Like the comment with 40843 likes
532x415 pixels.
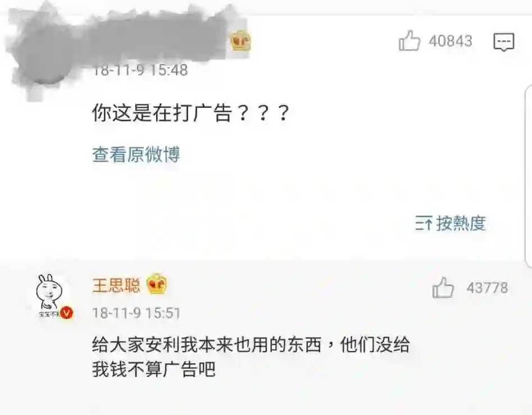pos(410,40)
